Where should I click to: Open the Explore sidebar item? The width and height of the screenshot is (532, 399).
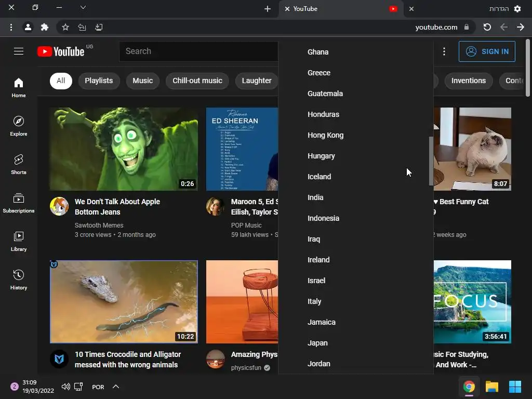(x=19, y=126)
